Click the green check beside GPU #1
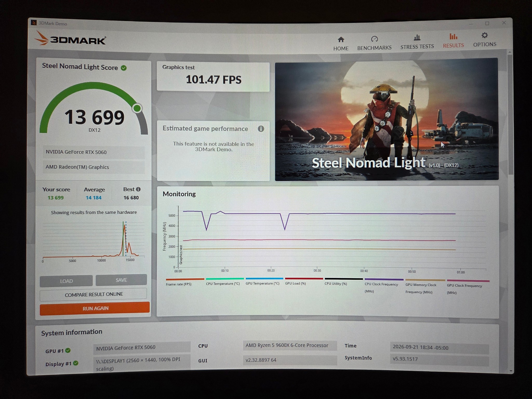532x399 pixels. click(68, 350)
